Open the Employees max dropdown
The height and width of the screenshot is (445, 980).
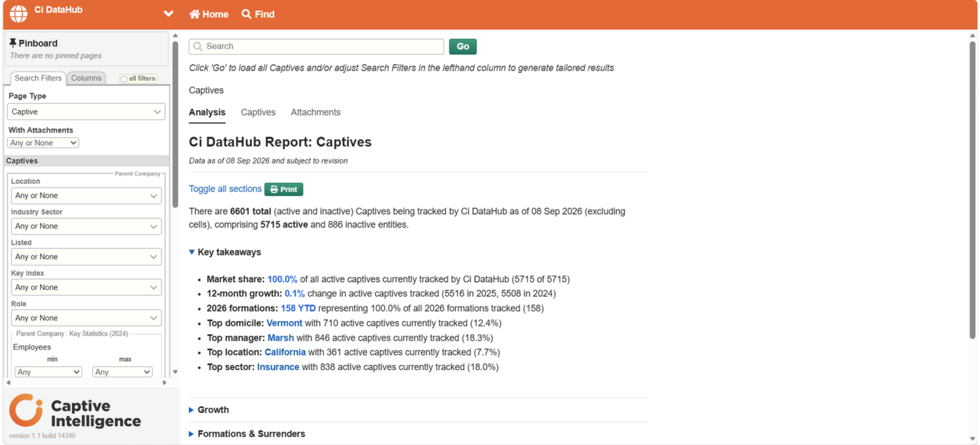tap(122, 372)
